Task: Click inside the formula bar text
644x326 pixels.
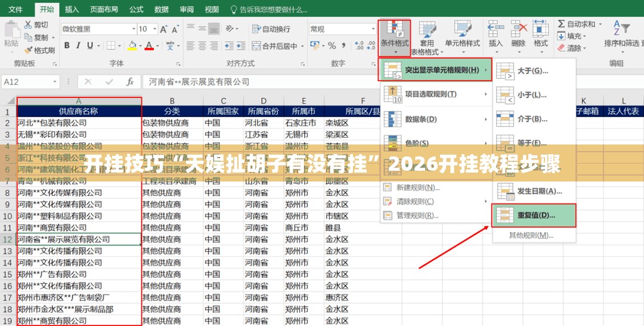Action: [199, 82]
